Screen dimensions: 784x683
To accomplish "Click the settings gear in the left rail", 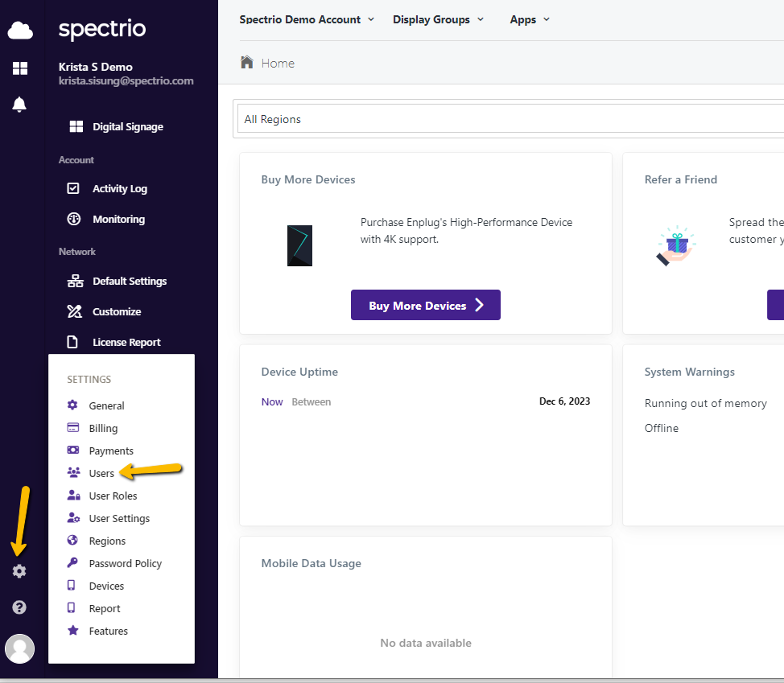I will pos(19,570).
